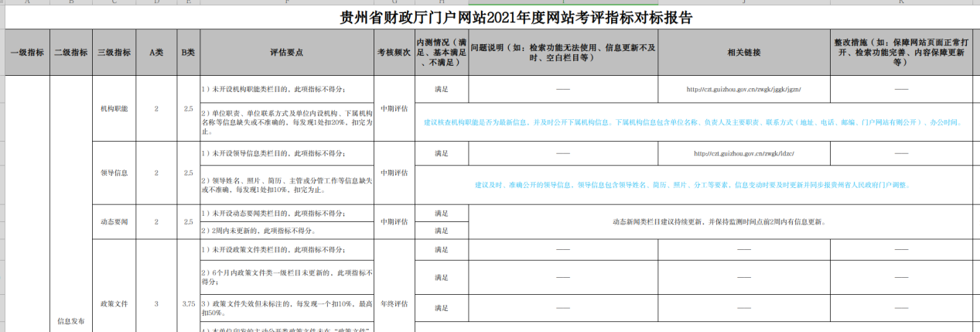980x332 pixels.
Task: Click the 动态新闻类栏目建议持续更新 note cell
Action: point(719,221)
